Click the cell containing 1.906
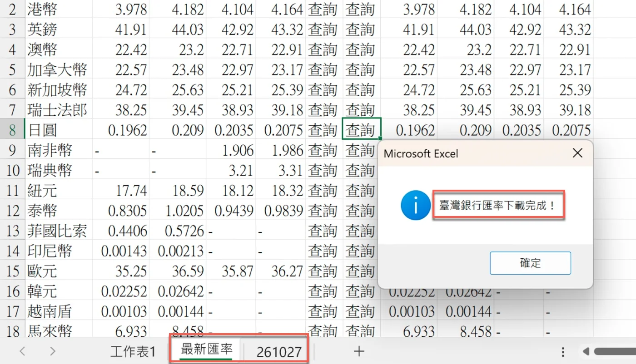 (231, 150)
